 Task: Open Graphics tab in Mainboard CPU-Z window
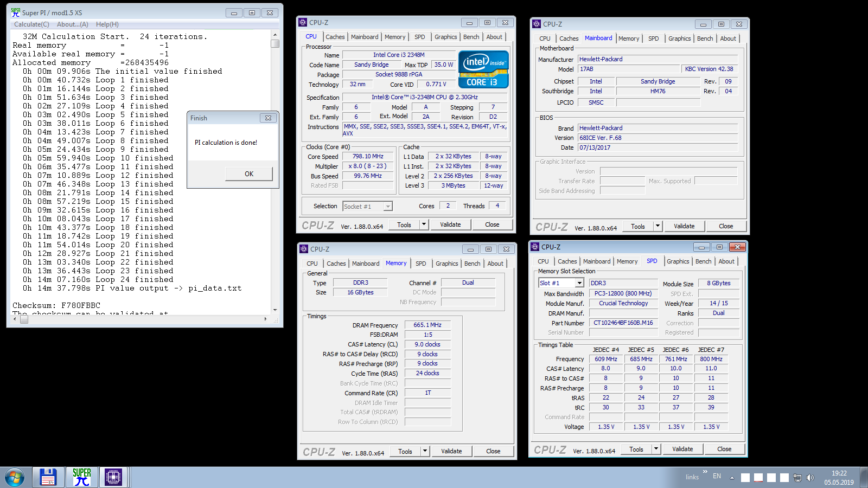click(x=679, y=38)
